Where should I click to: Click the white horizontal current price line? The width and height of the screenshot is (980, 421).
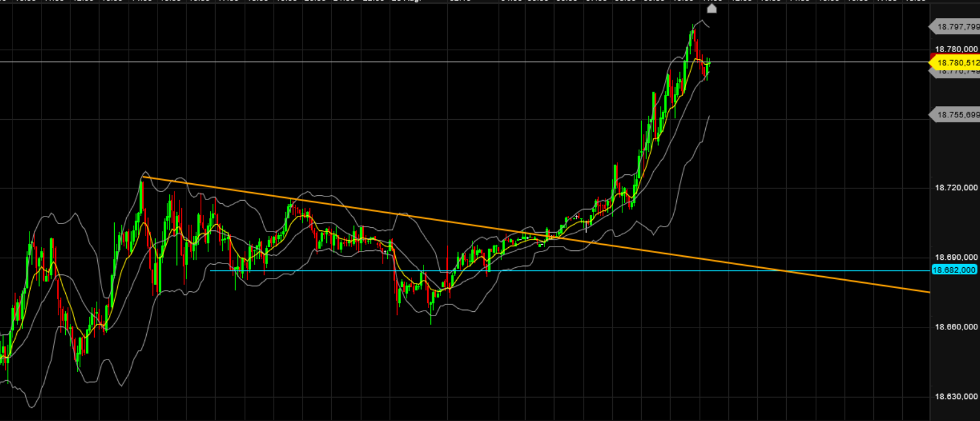pyautogui.click(x=464, y=61)
